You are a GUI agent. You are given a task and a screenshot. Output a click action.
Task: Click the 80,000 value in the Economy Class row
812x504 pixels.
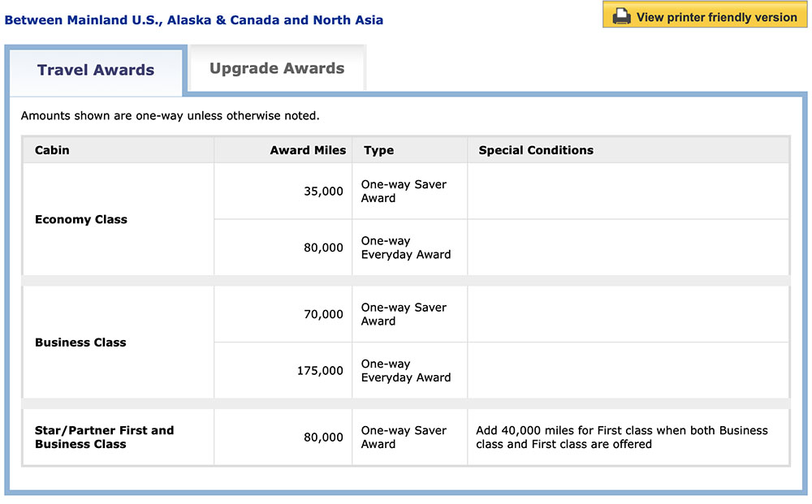tap(323, 248)
